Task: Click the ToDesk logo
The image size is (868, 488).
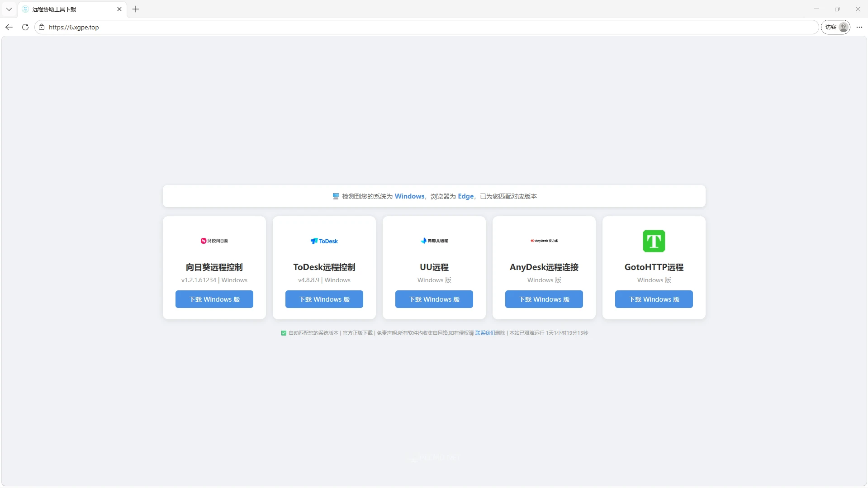Action: pyautogui.click(x=324, y=241)
